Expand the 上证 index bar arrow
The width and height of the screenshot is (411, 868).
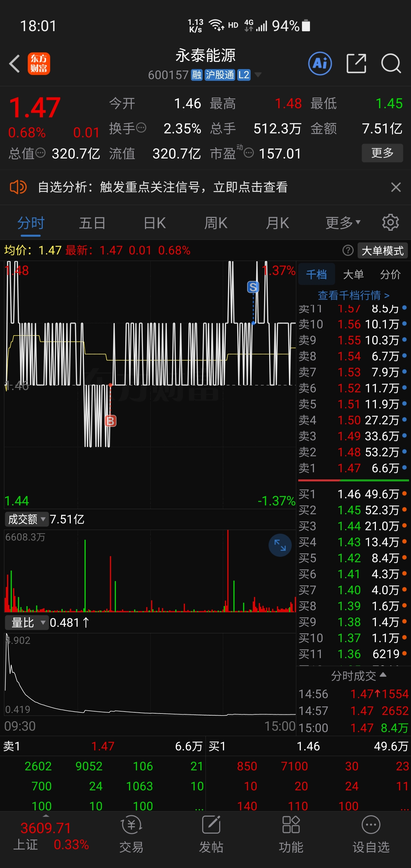(x=46, y=816)
